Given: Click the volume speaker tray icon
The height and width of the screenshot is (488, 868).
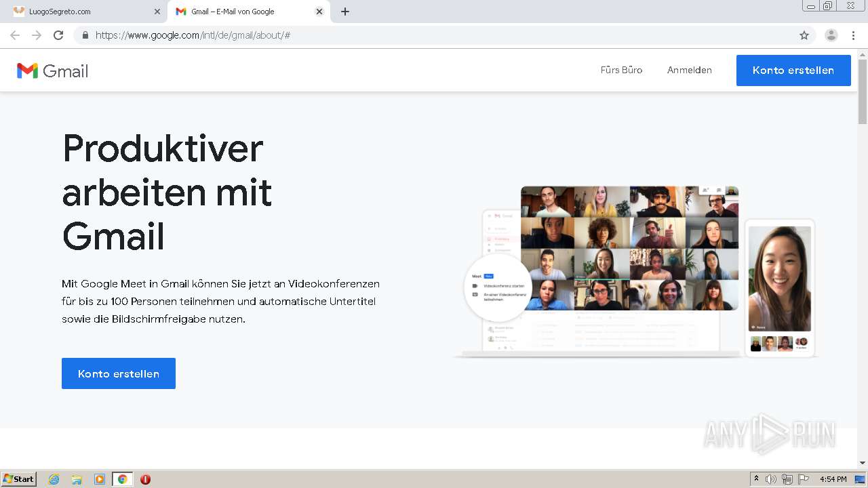Looking at the screenshot, I should [771, 479].
